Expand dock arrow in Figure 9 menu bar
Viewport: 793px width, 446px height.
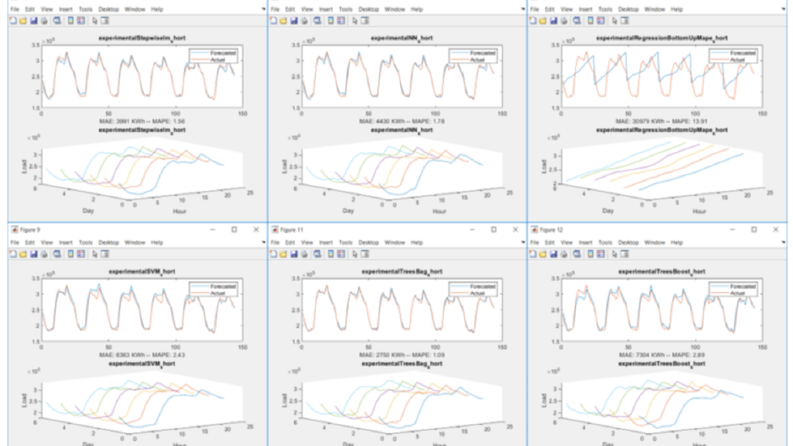click(x=263, y=242)
